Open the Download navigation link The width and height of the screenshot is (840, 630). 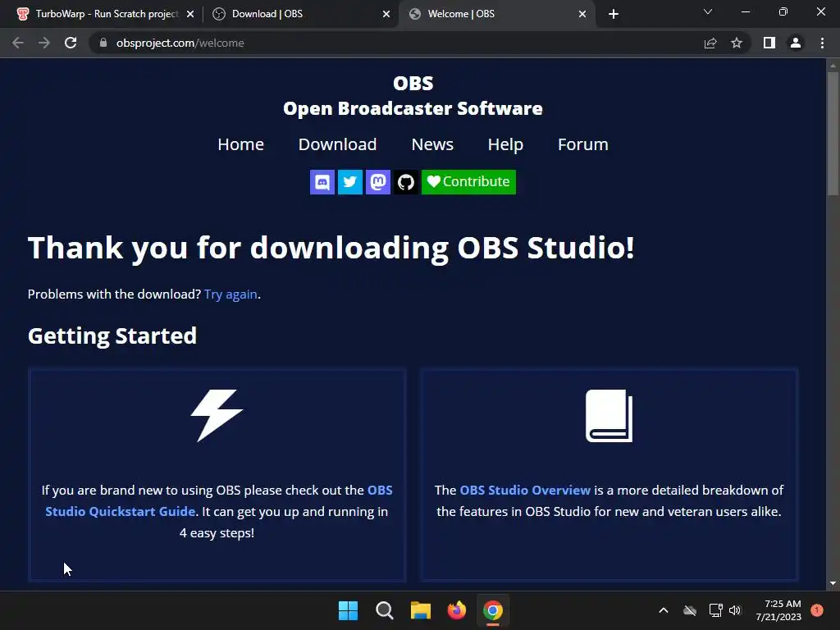coord(337,144)
